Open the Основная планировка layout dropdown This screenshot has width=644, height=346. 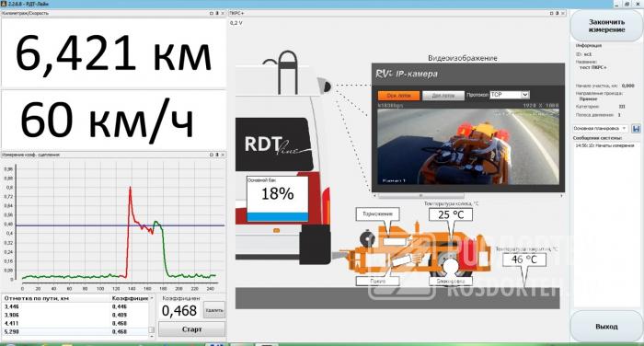coord(600,129)
